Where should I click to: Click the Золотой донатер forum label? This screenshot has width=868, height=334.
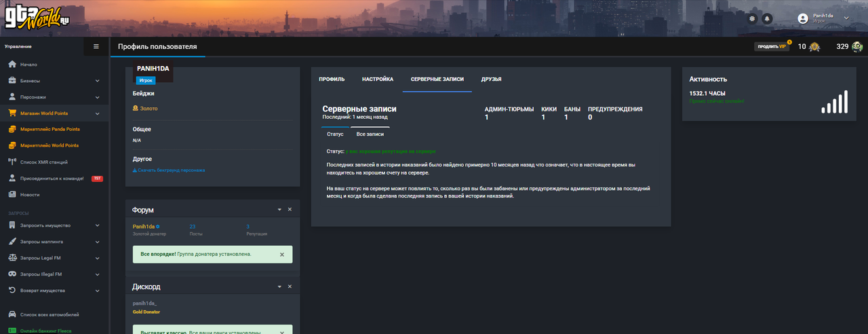click(150, 234)
